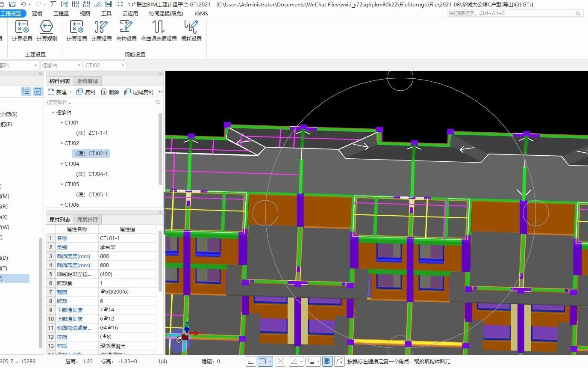Click the batch-select icon right of the rebar 3D icon

[120, 4]
